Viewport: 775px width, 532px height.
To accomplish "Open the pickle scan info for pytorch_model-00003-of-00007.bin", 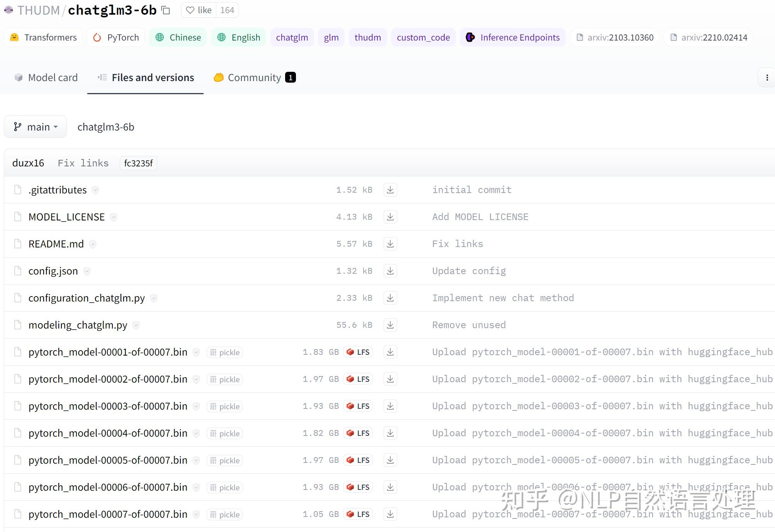I will point(224,406).
